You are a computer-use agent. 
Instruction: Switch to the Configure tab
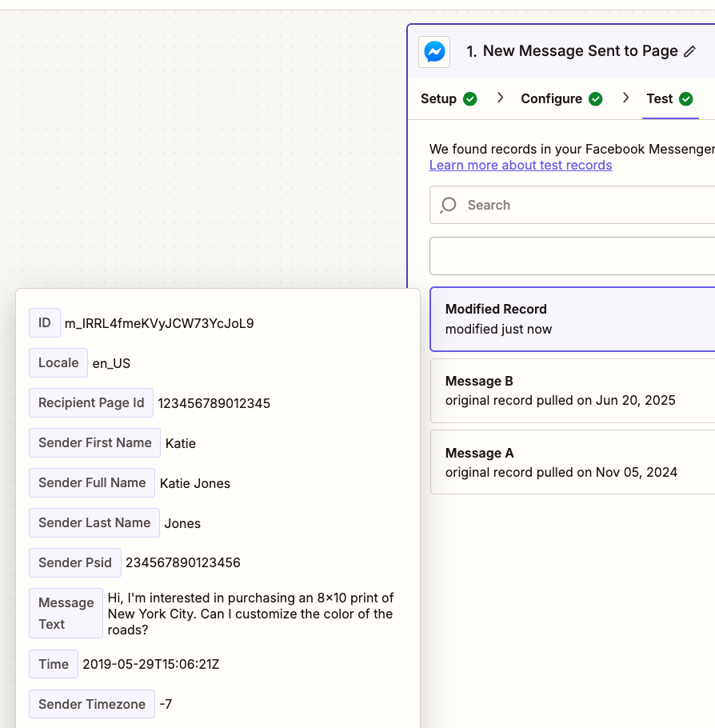click(x=561, y=99)
